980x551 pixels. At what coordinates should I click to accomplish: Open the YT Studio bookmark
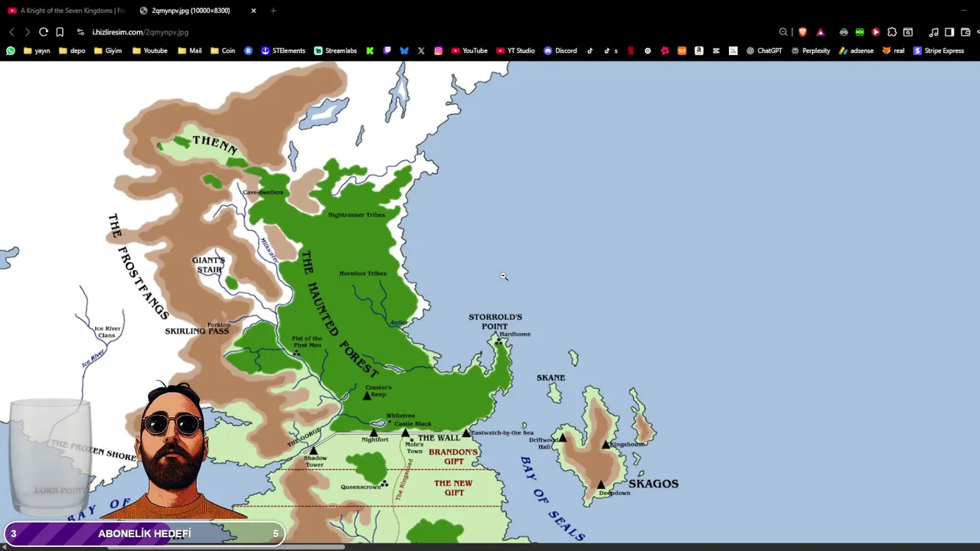(x=516, y=51)
